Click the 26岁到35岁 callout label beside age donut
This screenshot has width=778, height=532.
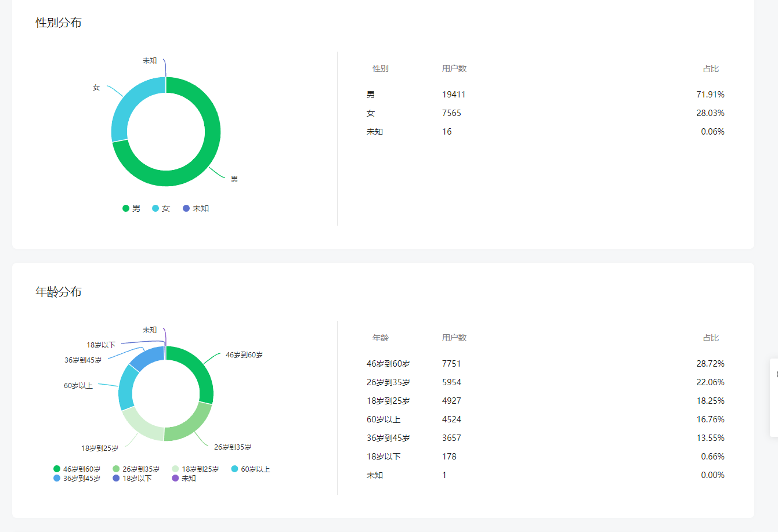233,447
